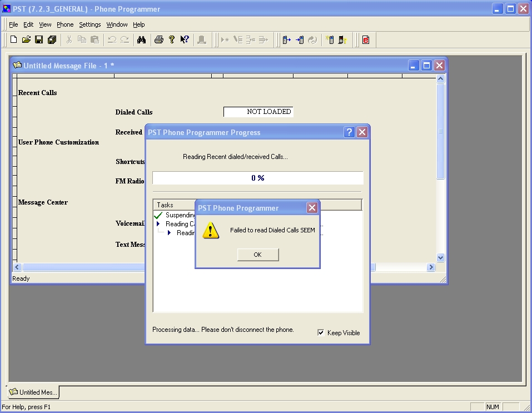
Task: Click the NUM indicator in status bar
Action: tap(493, 407)
